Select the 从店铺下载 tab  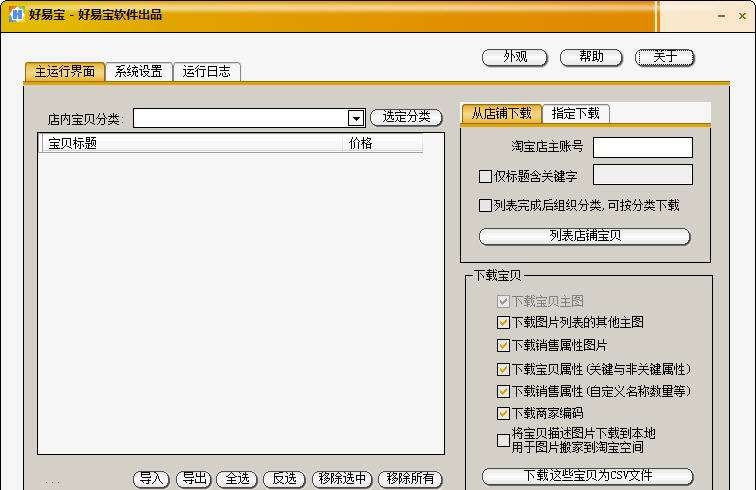tap(501, 114)
